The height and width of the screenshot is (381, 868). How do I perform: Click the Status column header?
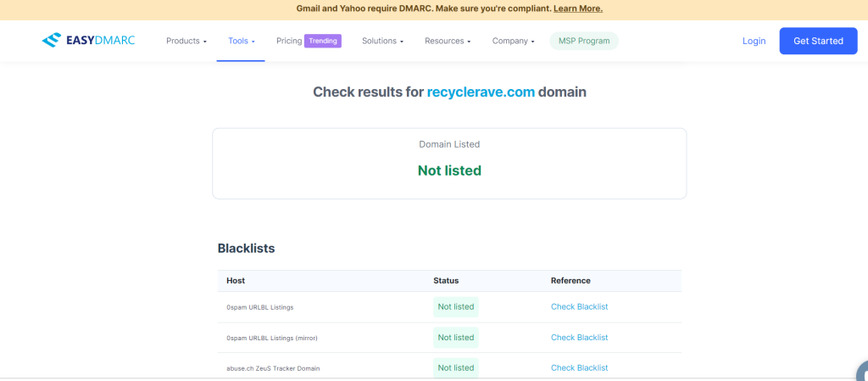pos(446,280)
